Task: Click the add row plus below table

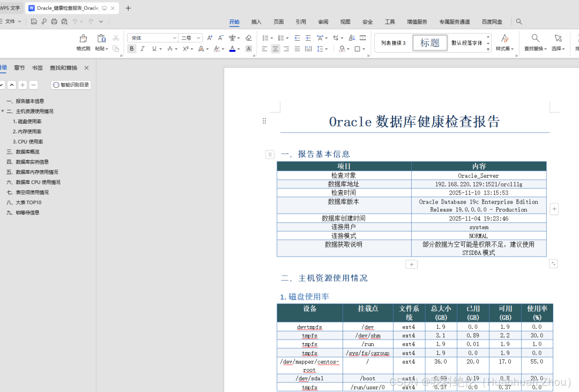Action: (411, 265)
